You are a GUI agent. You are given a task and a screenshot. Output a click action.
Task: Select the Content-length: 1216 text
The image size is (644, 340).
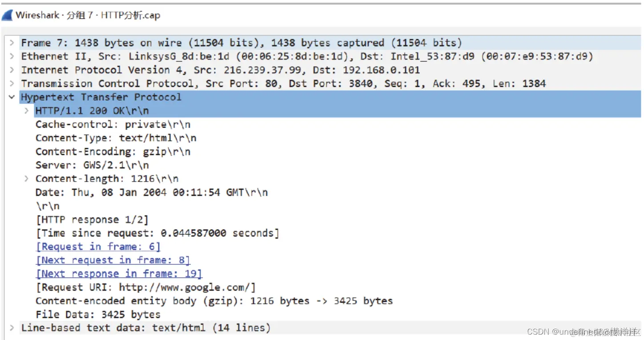point(107,178)
